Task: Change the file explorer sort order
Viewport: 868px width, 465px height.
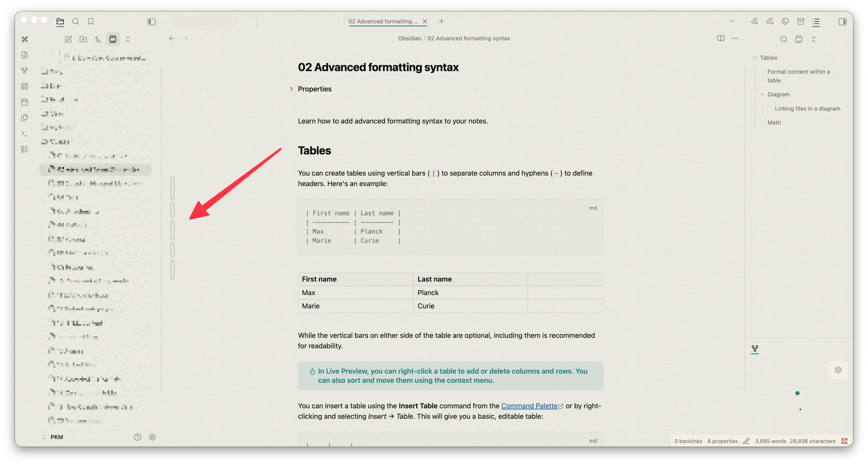Action: (x=98, y=39)
